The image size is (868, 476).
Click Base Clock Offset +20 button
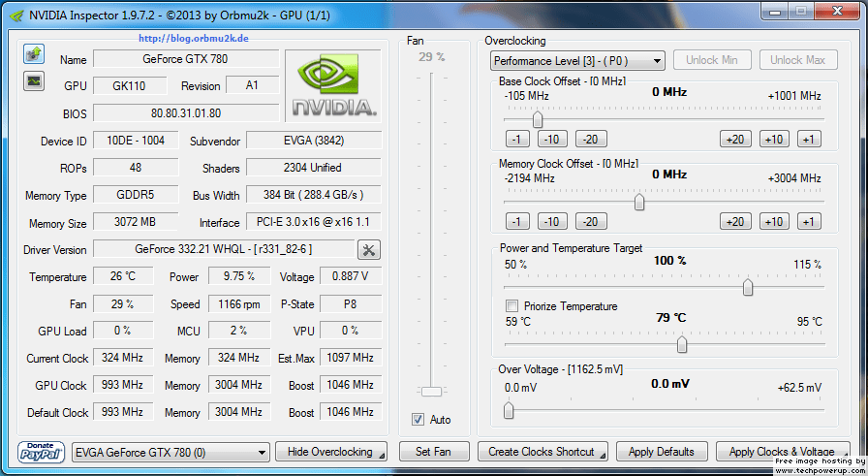735,139
